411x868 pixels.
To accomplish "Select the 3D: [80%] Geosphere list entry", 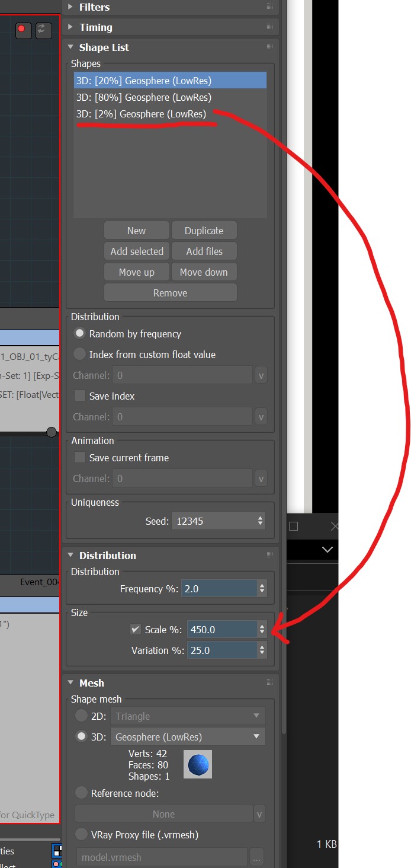I will (x=144, y=97).
